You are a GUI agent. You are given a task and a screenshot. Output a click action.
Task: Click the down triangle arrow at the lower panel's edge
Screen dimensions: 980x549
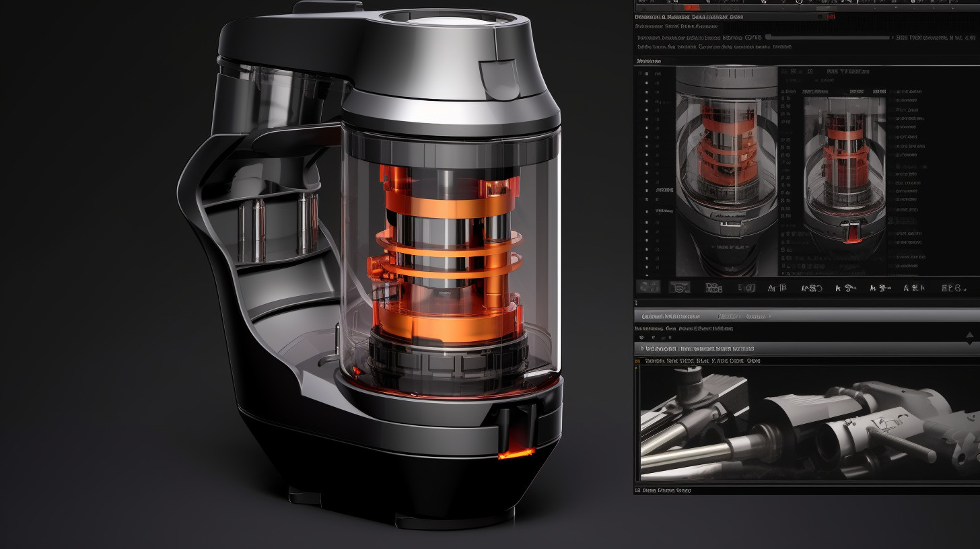point(969,343)
